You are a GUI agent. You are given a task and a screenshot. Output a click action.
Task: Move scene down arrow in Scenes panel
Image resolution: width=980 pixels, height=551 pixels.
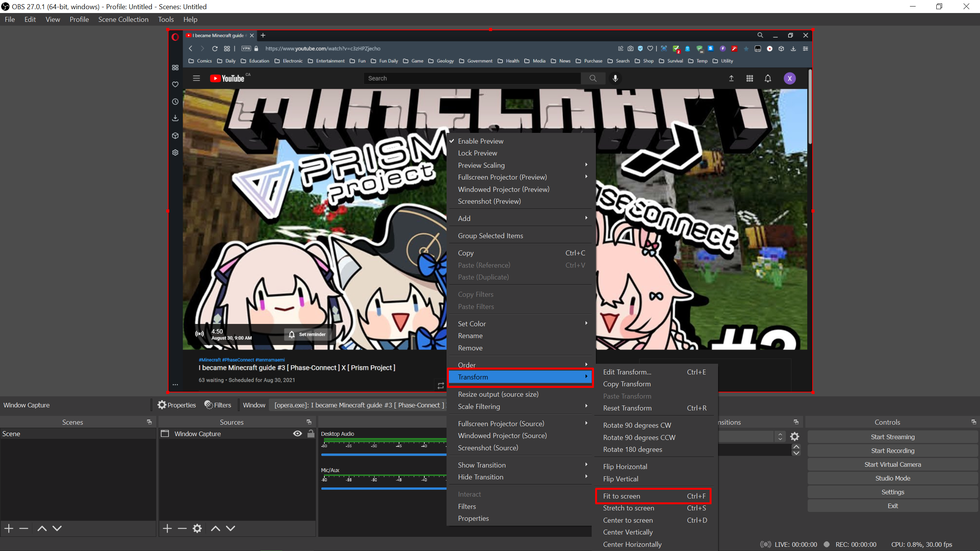tap(57, 529)
